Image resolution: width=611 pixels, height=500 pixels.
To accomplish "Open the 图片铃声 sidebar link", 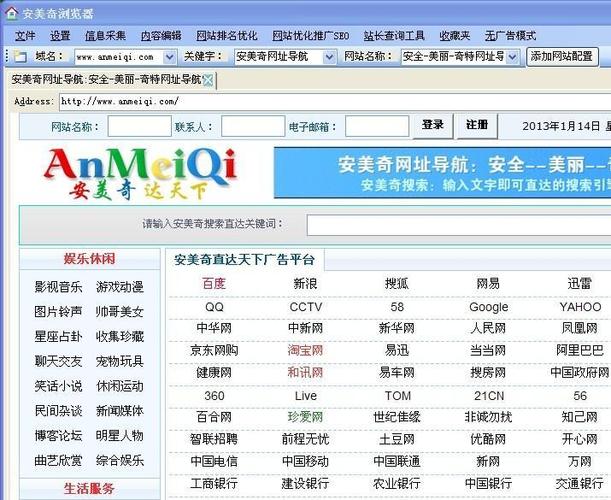I will pos(58,312).
